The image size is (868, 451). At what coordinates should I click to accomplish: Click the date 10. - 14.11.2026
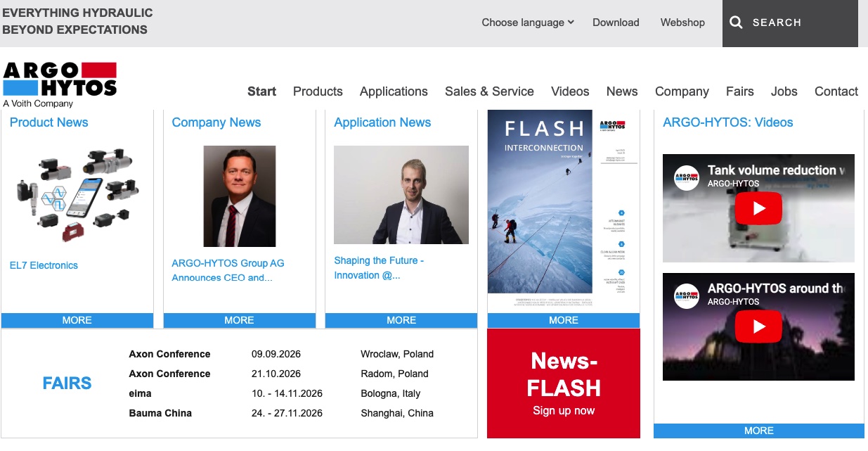[287, 393]
